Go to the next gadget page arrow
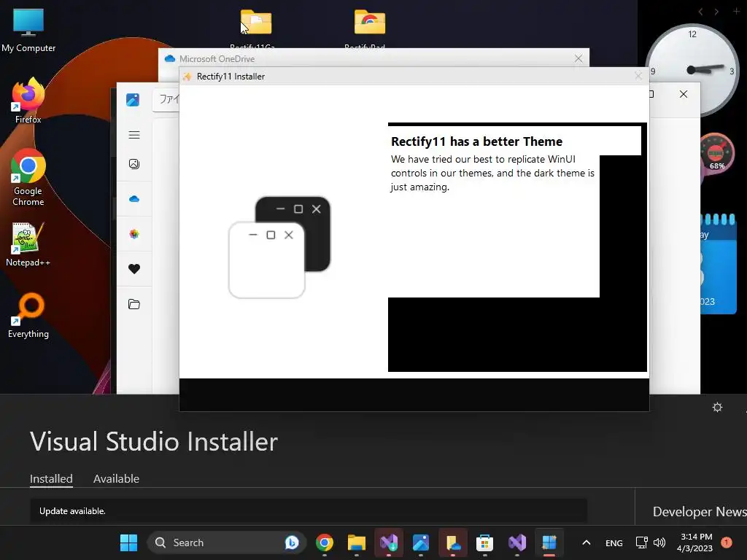747x560 pixels. pos(716,12)
